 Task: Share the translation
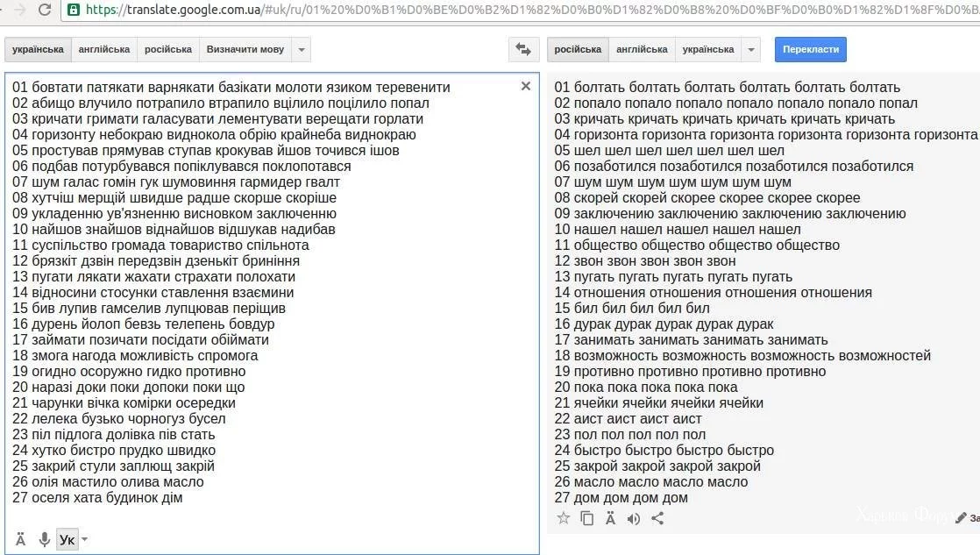(657, 518)
